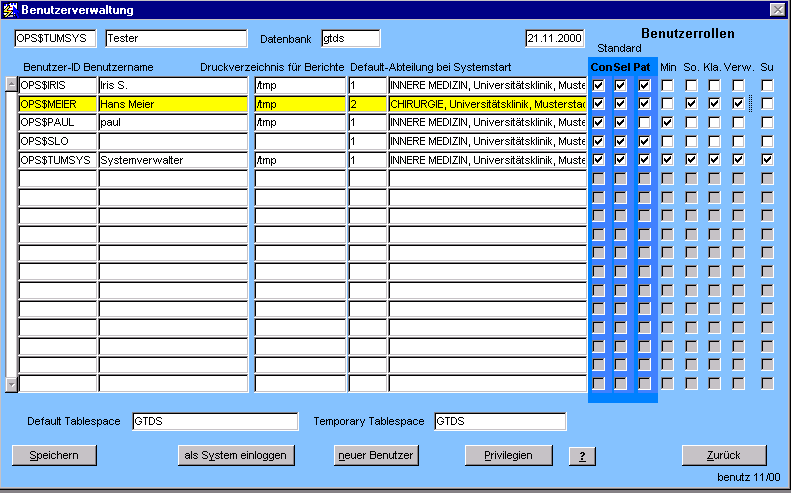Toggle the Min checkbox for OPS$PAUL
The image size is (791, 493).
click(668, 122)
